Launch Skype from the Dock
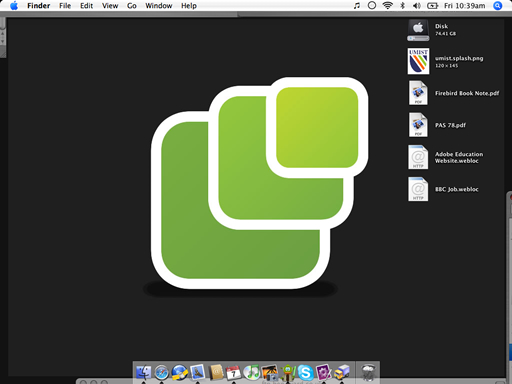This screenshot has height=384, width=512. click(305, 372)
